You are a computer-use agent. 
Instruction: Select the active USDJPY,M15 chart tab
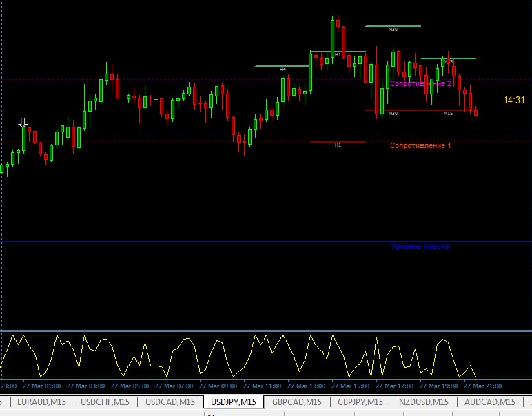tap(234, 402)
